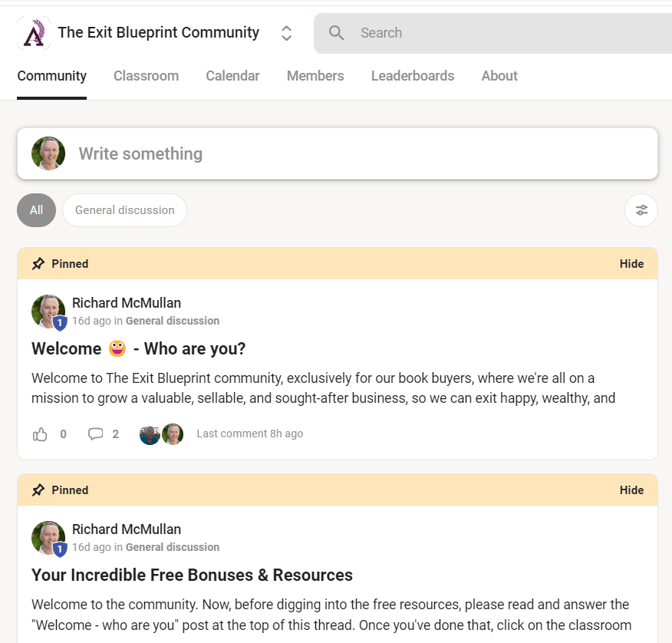Open the Calendar tab
This screenshot has height=643, width=672.
[232, 76]
